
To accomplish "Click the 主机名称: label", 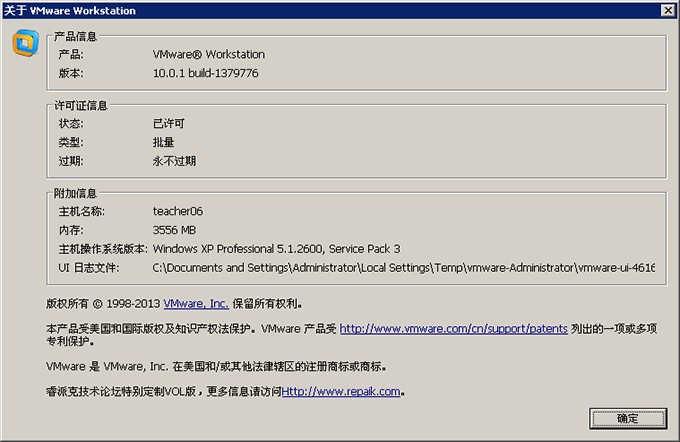I will click(x=82, y=211).
